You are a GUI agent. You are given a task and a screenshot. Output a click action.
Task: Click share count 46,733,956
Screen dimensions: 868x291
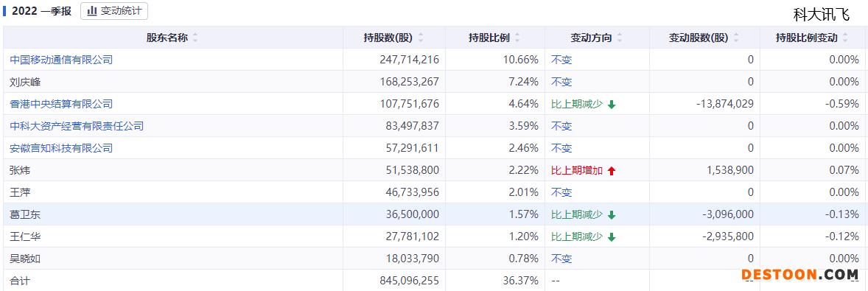(413, 192)
